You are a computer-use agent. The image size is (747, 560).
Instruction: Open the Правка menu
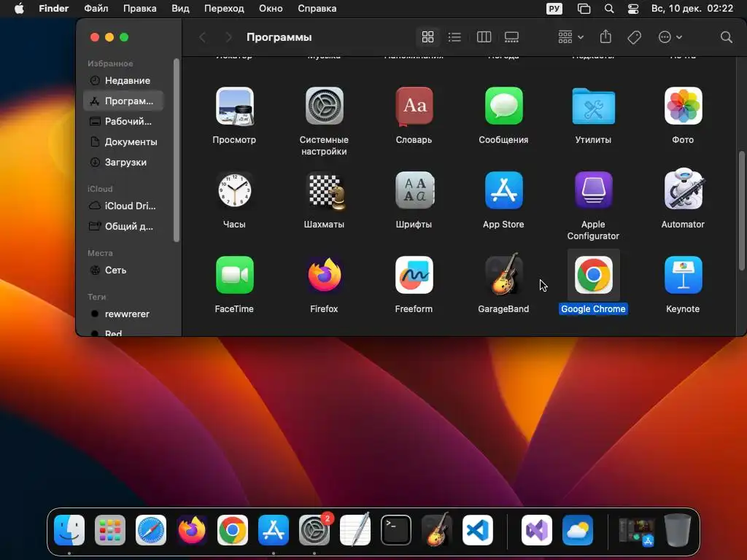pos(139,9)
